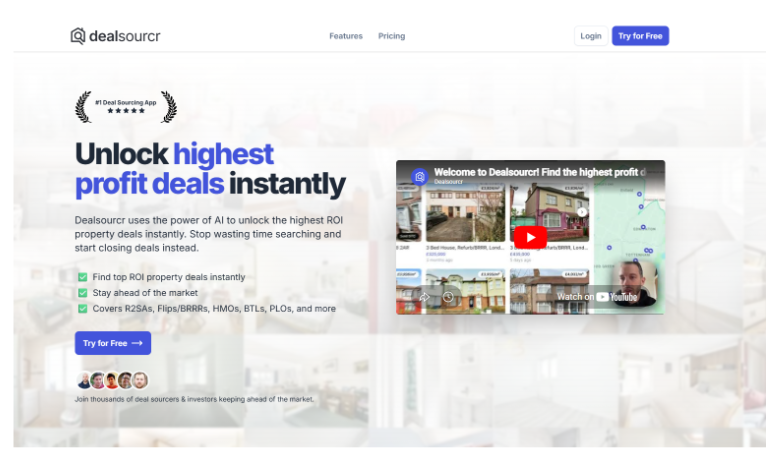Click the share arrow icon on video

click(425, 297)
